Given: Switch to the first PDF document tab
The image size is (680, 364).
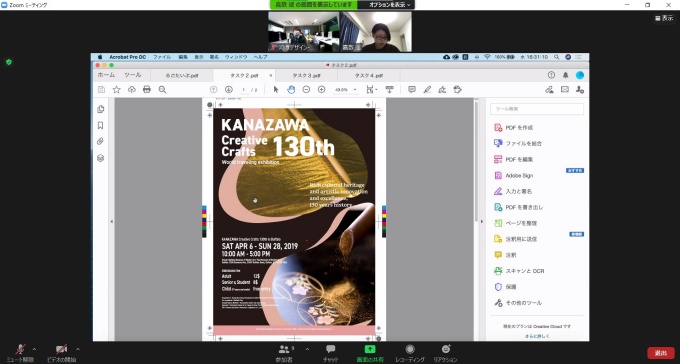Looking at the screenshot, I should [x=182, y=75].
